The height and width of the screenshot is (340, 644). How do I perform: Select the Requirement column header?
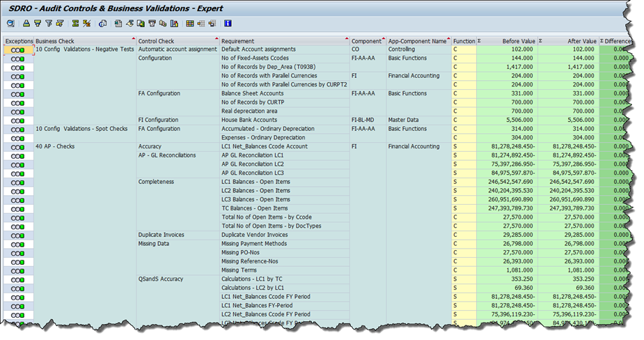285,41
